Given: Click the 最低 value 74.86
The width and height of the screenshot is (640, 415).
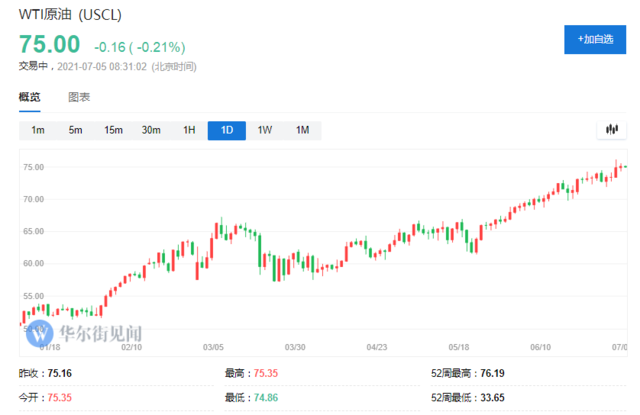Looking at the screenshot, I should click(x=266, y=397).
